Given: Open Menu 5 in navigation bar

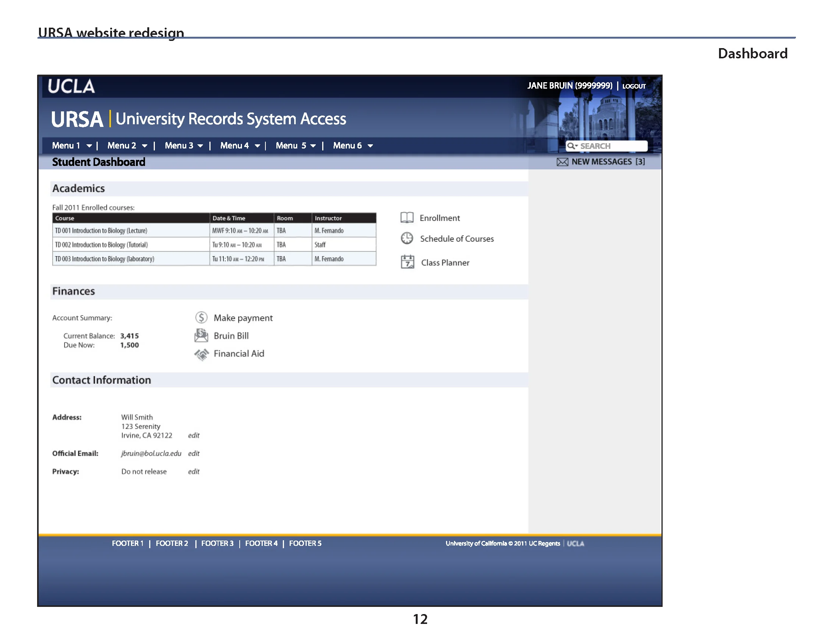Looking at the screenshot, I should 291,145.
